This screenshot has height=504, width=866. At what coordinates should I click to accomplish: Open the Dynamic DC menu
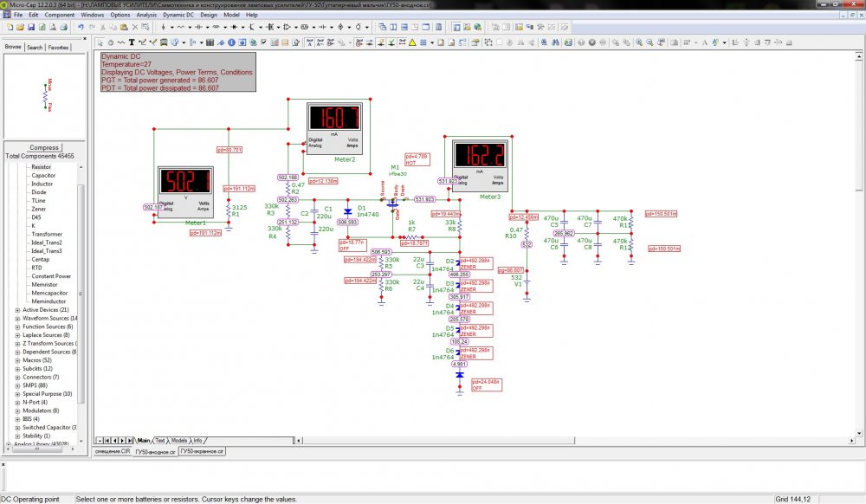179,15
